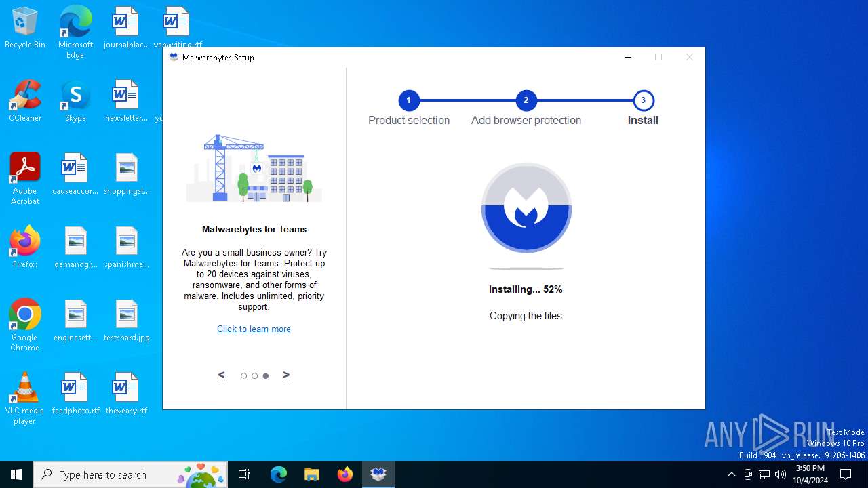Launch Adobe Acrobat desktop shortcut
This screenshot has width=868, height=488.
25,179
